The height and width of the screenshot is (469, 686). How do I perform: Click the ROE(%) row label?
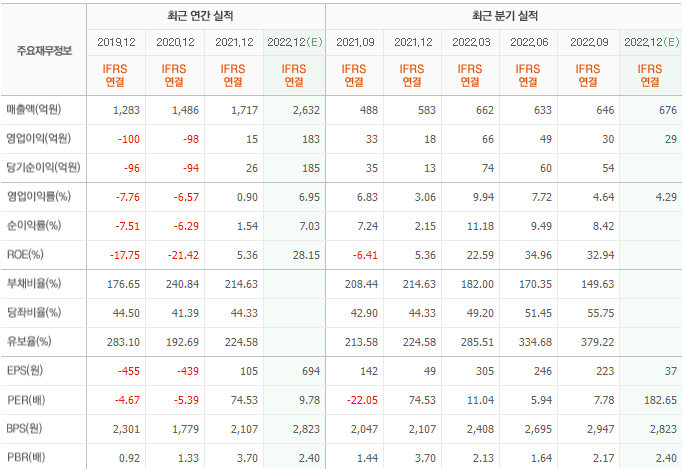[x=25, y=255]
